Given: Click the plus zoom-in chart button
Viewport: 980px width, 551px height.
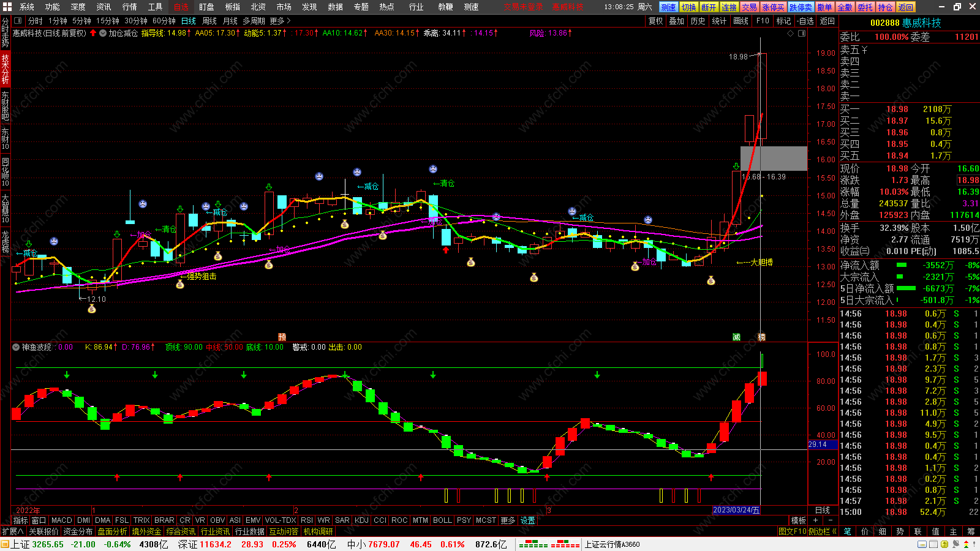Looking at the screenshot, I should click(815, 520).
